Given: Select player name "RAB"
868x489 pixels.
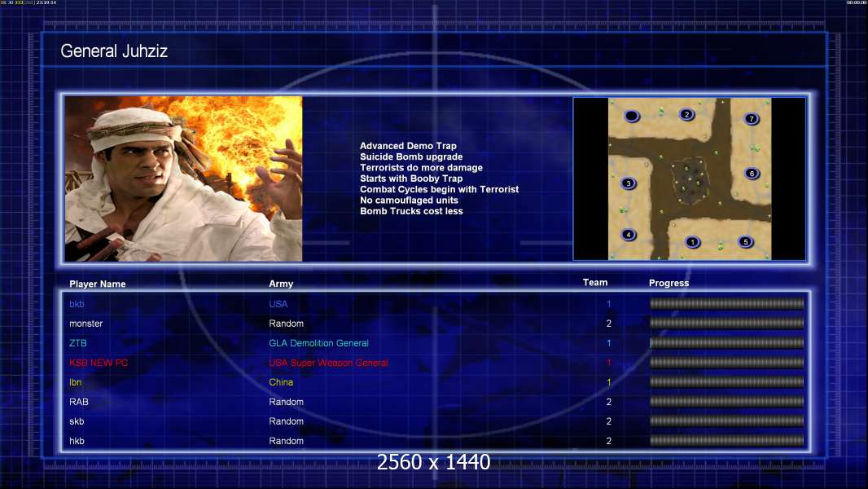Looking at the screenshot, I should click(79, 402).
